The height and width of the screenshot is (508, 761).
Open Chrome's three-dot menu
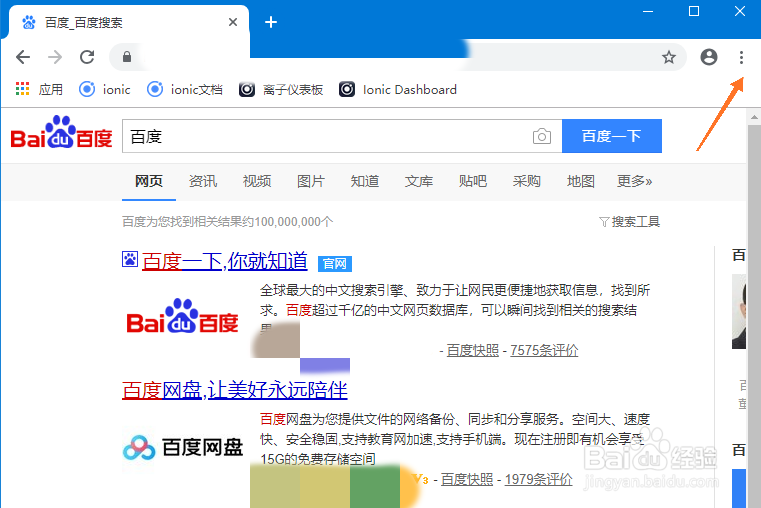click(741, 57)
